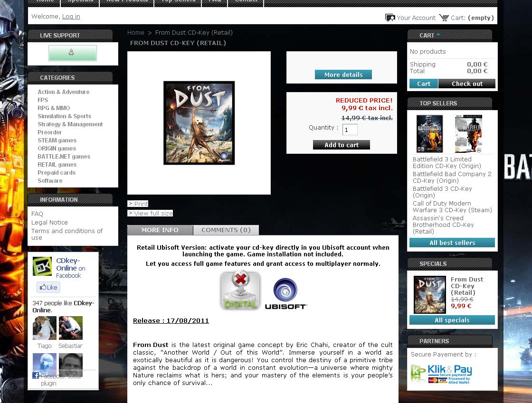Open Battlefield Bad Company 2 CD-Key link

pyautogui.click(x=452, y=177)
